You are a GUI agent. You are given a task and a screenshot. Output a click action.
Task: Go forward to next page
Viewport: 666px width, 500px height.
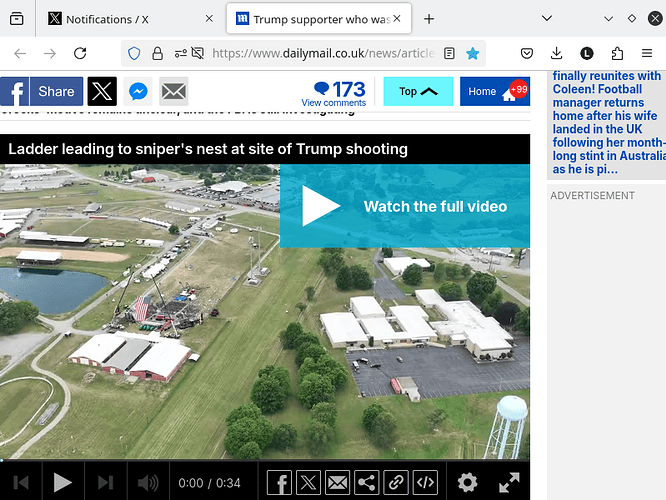point(50,53)
